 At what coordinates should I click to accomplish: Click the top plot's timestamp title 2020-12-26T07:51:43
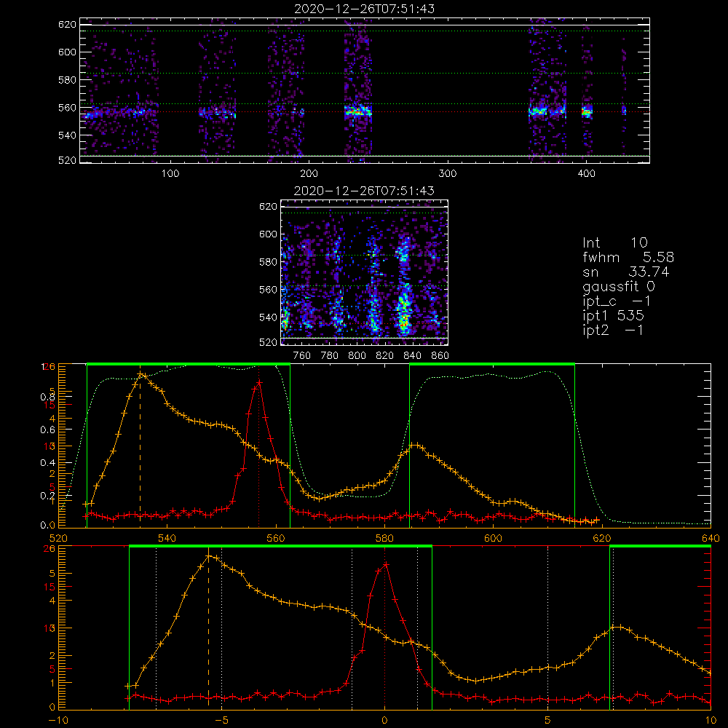point(365,9)
